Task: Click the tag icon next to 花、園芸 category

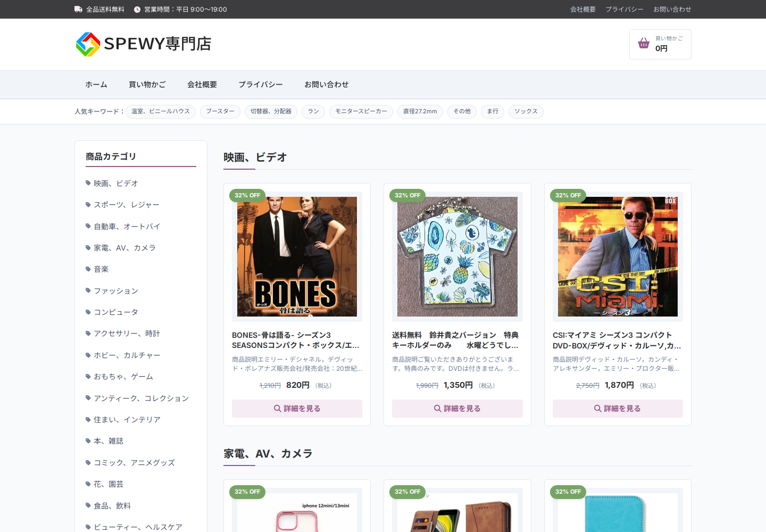Action: [x=88, y=484]
